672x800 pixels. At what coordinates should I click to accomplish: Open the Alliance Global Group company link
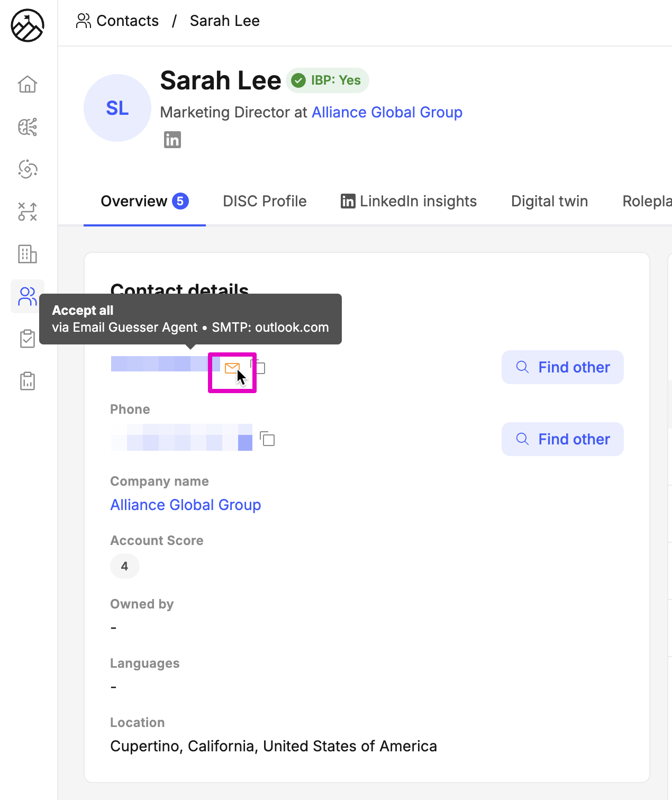185,505
